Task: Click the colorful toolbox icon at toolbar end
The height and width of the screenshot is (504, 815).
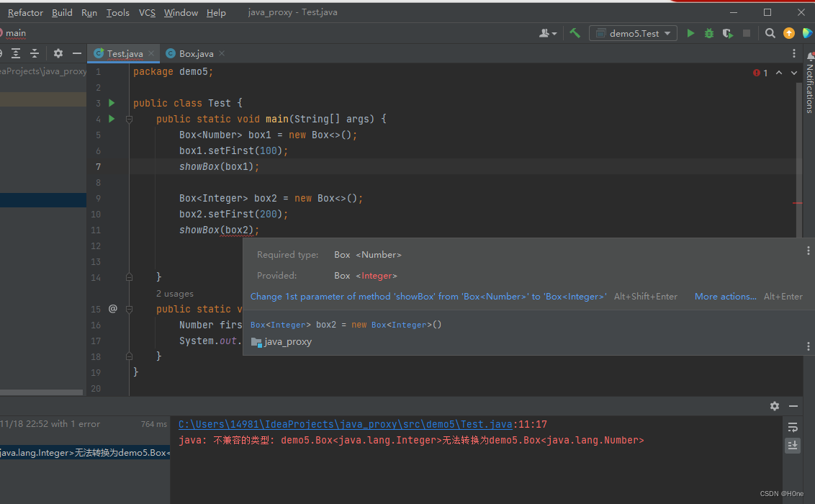Action: tap(807, 33)
